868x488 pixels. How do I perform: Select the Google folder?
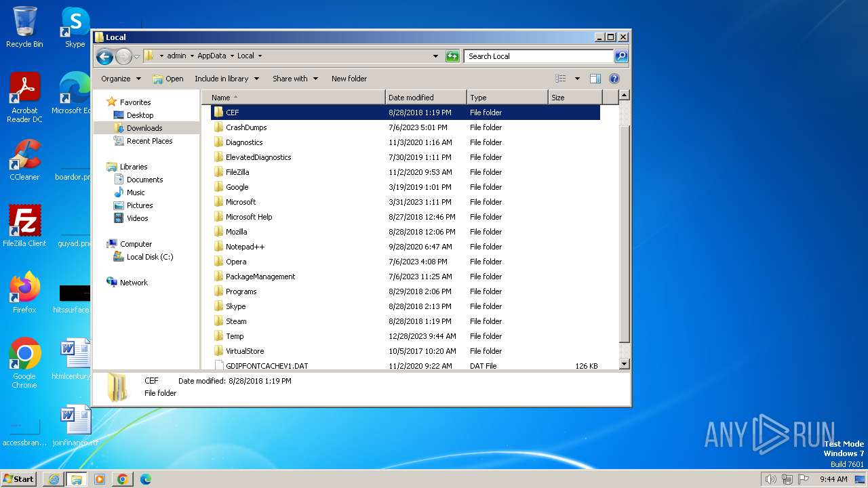[406, 187]
